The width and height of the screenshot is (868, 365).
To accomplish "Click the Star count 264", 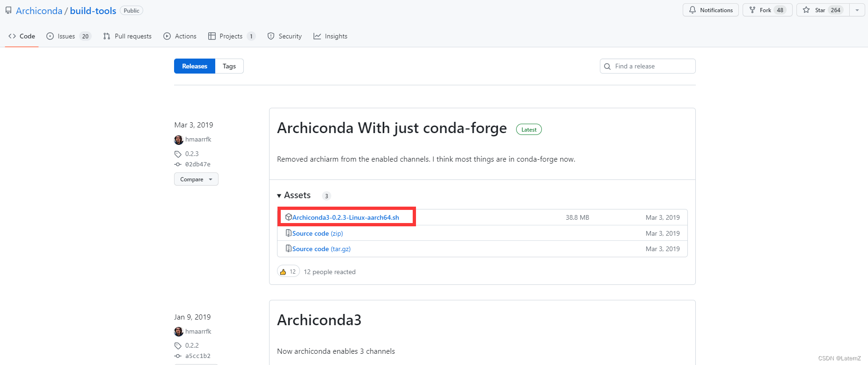I will click(x=836, y=10).
